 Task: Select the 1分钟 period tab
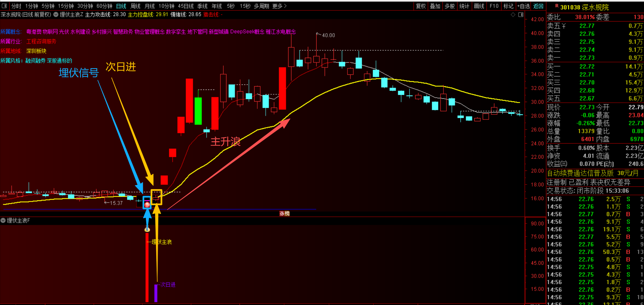32,6
